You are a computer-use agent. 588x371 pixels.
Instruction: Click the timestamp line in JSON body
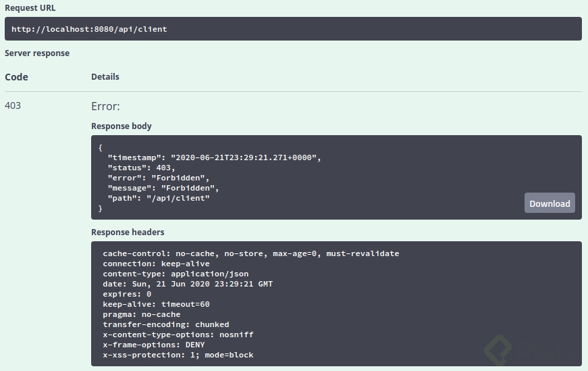coord(214,157)
